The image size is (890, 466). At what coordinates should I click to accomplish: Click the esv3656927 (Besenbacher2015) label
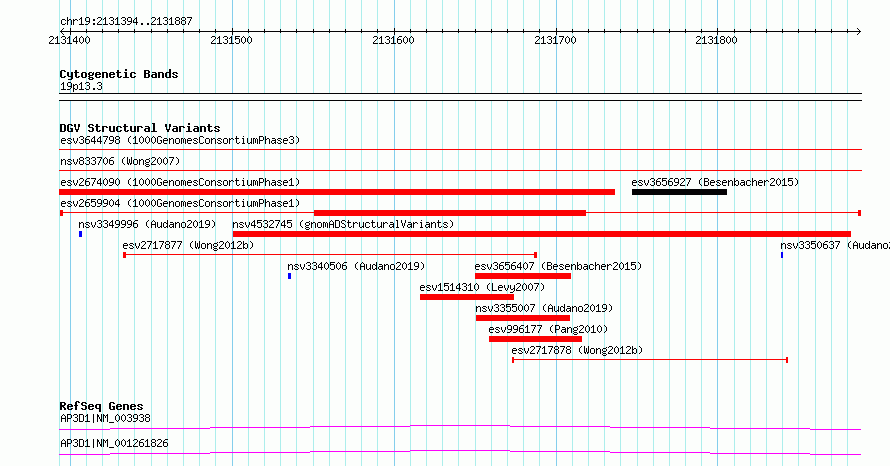pos(715,182)
